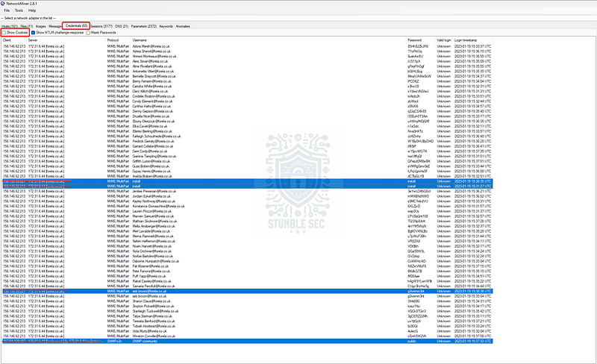Switch to the Hosts (161) tab
Image resolution: width=597 pixels, height=364 pixels.
(10, 26)
